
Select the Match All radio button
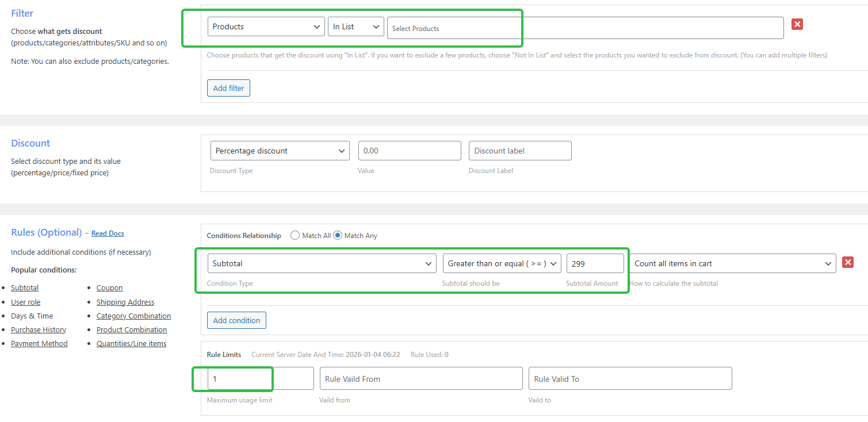pyautogui.click(x=295, y=235)
